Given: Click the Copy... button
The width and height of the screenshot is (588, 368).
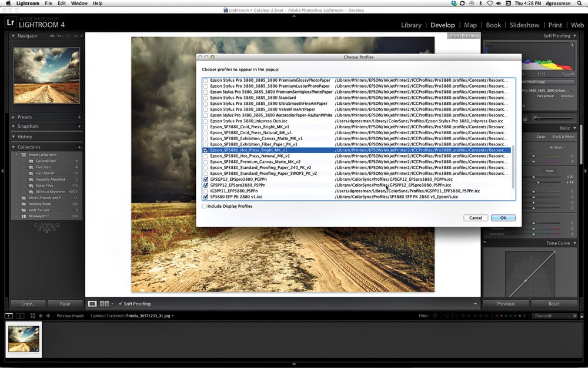Looking at the screenshot, I should (28, 304).
